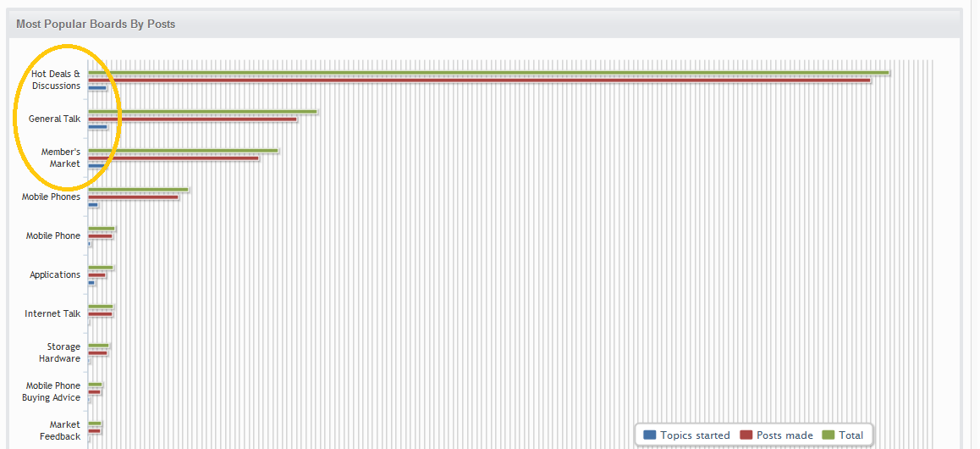The height and width of the screenshot is (449, 980).
Task: Select the Applications board label
Action: click(x=55, y=274)
